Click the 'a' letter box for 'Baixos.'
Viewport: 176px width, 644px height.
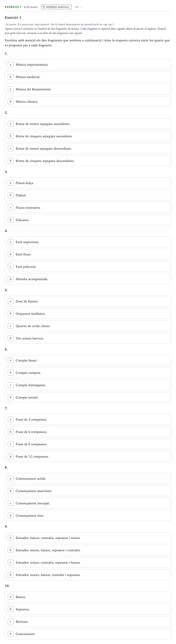click(11, 597)
